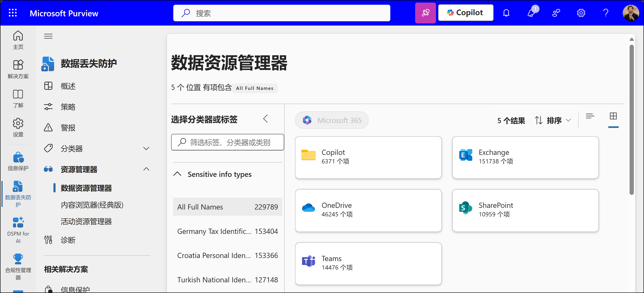Click the vertical scrollbar on right
Image resolution: width=644 pixels, height=293 pixels.
(x=631, y=120)
